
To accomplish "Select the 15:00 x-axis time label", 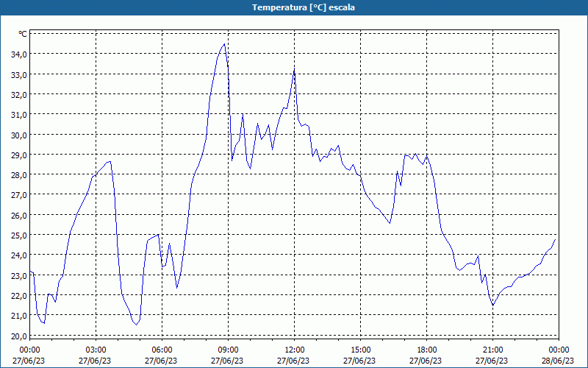I will (x=360, y=350).
